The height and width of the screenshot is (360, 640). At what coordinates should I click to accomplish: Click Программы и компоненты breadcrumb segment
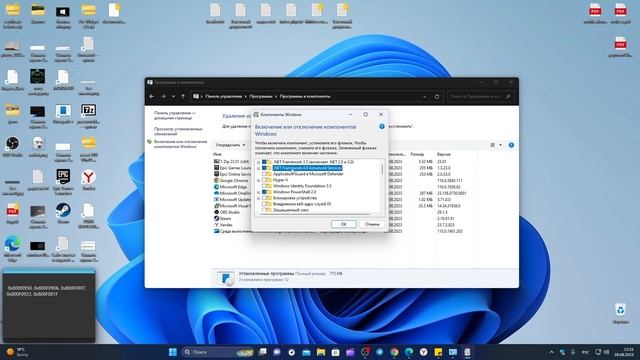coord(305,97)
